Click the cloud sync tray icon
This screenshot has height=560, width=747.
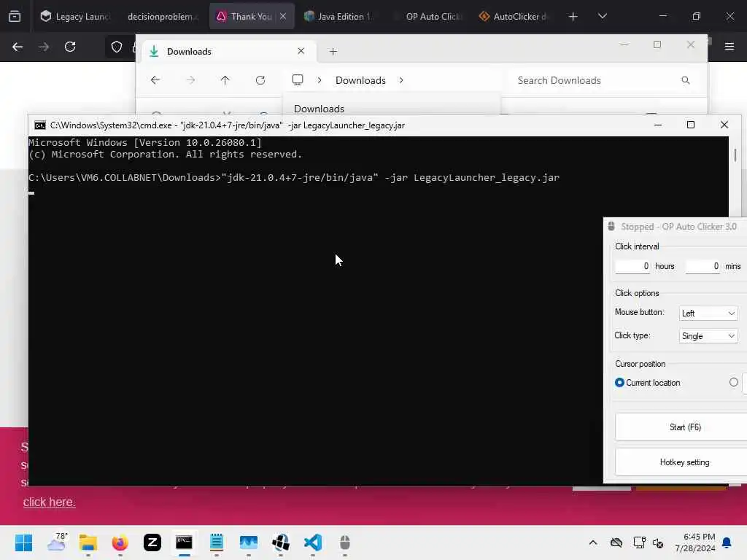(616, 542)
